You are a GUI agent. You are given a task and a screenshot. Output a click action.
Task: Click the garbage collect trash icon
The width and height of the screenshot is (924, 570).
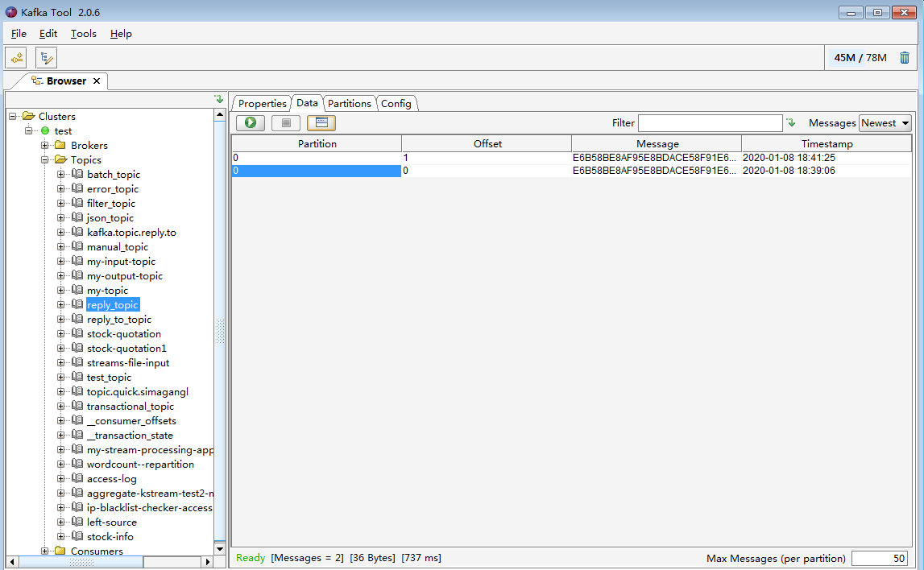pyautogui.click(x=905, y=58)
